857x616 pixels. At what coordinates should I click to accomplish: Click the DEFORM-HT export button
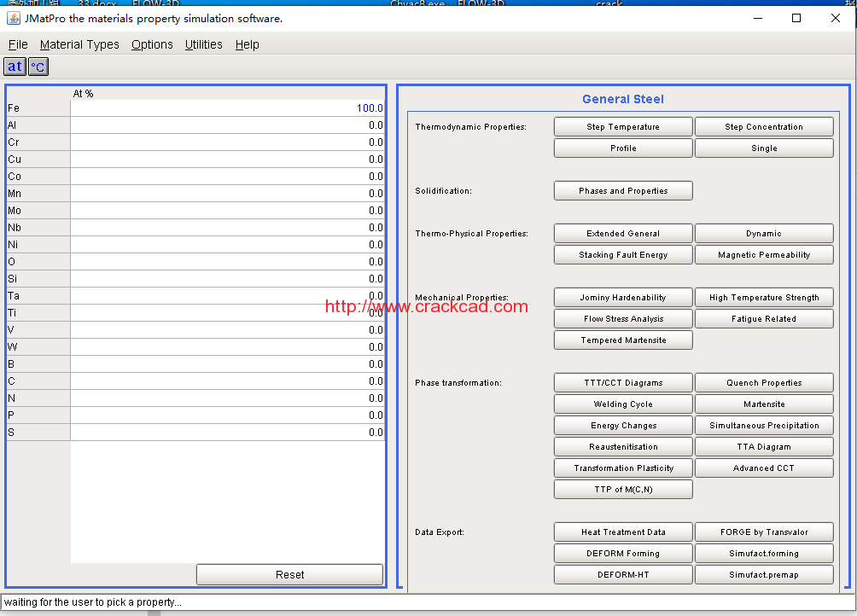click(x=623, y=574)
